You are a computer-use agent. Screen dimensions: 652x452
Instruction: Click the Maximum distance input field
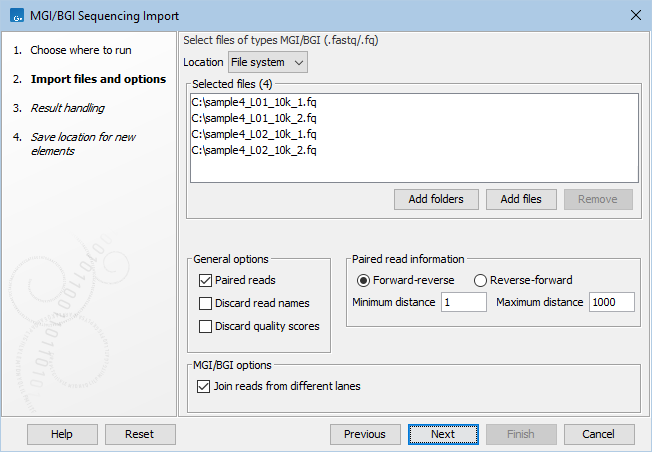point(611,302)
